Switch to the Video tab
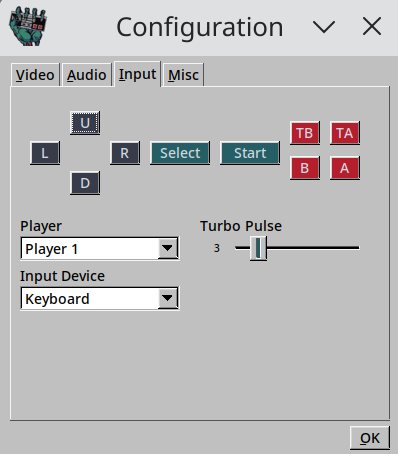This screenshot has height=454, width=398. point(35,75)
